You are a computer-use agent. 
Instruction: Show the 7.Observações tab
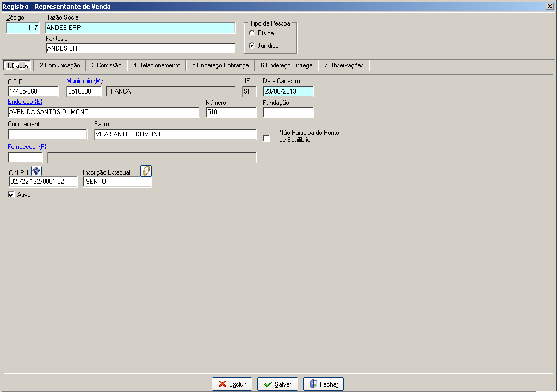pos(344,65)
